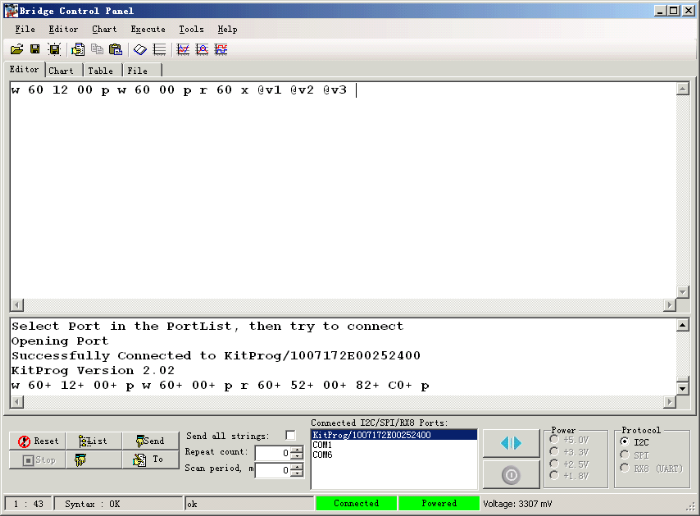
Task: Click the Reset button
Action: coord(39,441)
